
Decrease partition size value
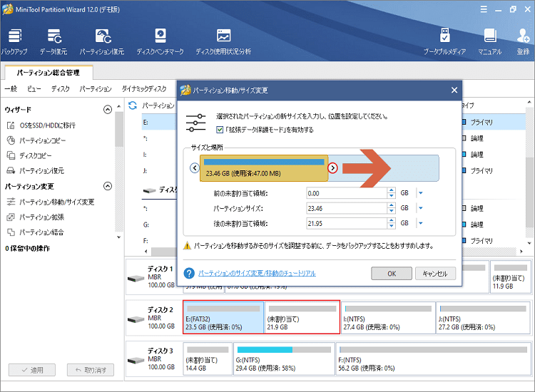[392, 211]
